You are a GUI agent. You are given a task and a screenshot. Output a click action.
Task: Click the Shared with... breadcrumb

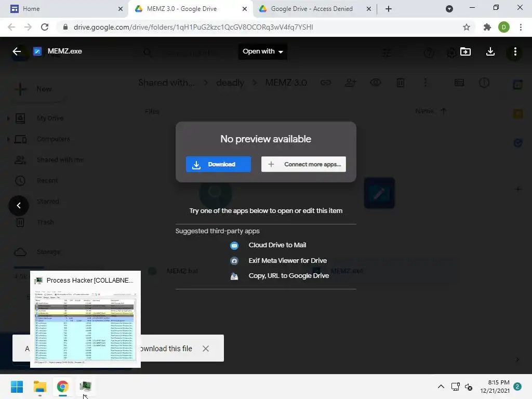point(166,83)
